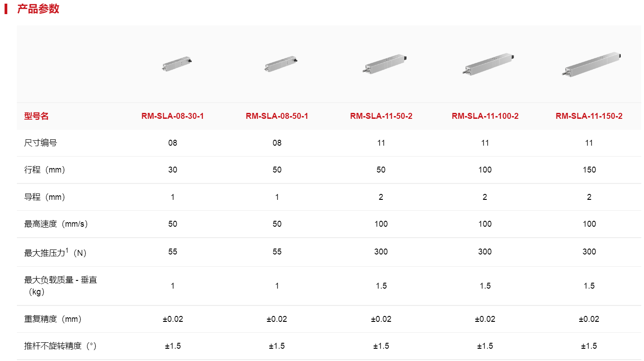
Task: Click the 型号名 header label
Action: [36, 116]
